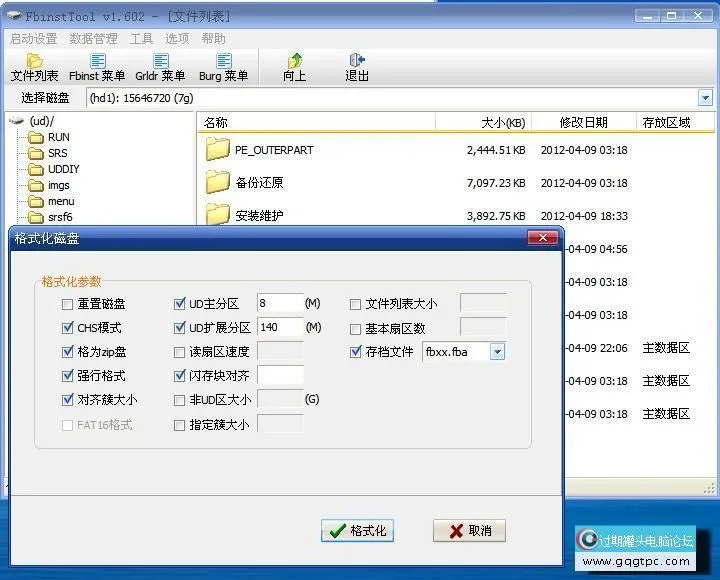Click the UD扩展分区 size field showing 140

click(x=280, y=327)
